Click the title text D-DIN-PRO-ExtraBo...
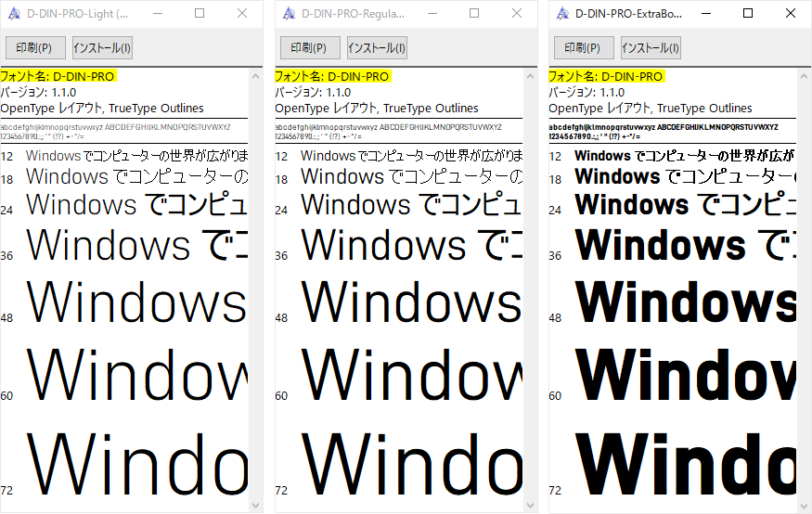 pyautogui.click(x=628, y=14)
